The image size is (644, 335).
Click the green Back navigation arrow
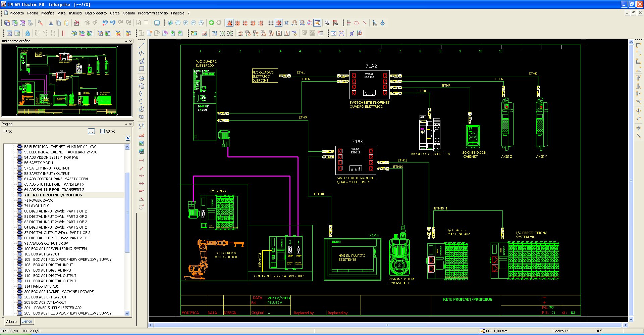click(211, 23)
